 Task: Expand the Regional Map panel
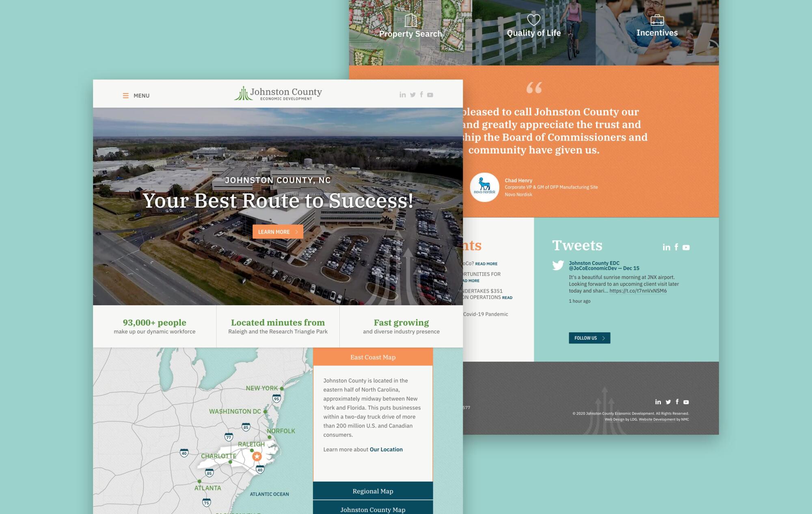click(373, 491)
